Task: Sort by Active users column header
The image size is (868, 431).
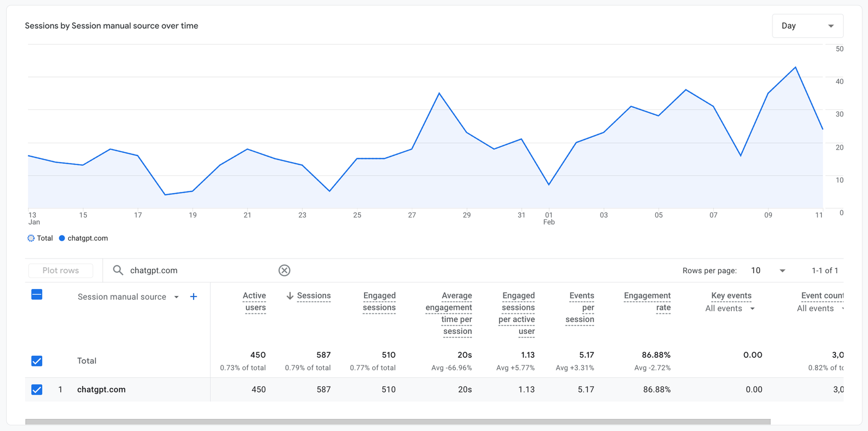Action: (x=254, y=301)
